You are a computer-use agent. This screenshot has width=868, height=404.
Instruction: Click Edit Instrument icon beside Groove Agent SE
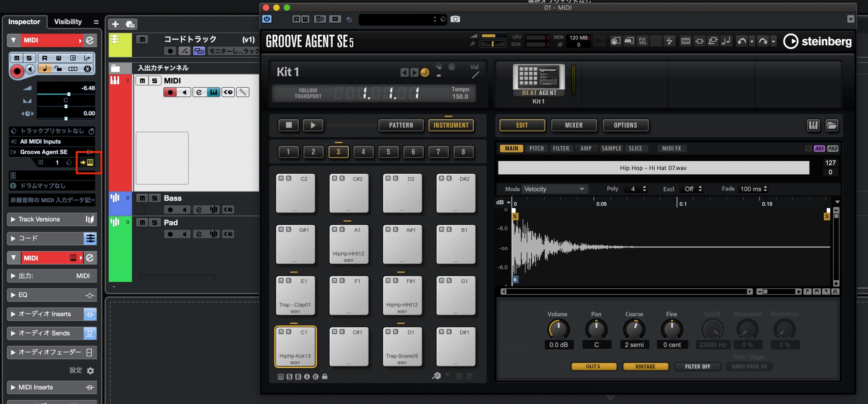coord(87,162)
